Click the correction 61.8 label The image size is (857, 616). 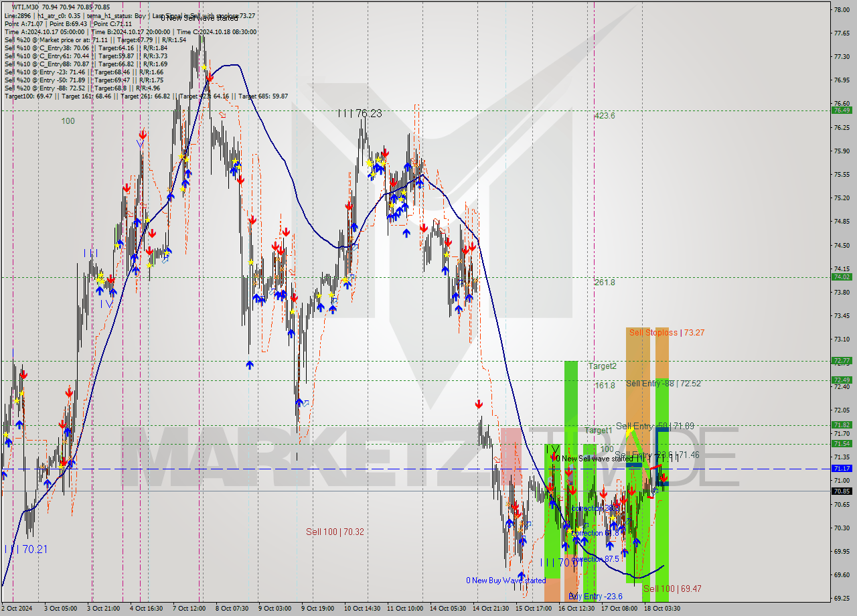click(x=595, y=533)
